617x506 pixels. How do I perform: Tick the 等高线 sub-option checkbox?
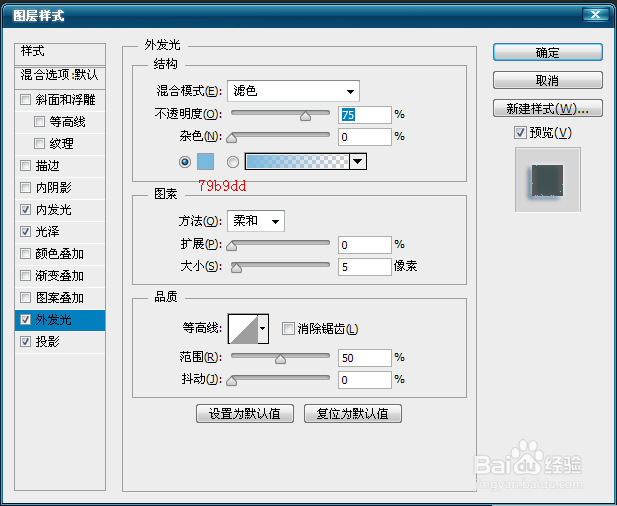tap(39, 122)
